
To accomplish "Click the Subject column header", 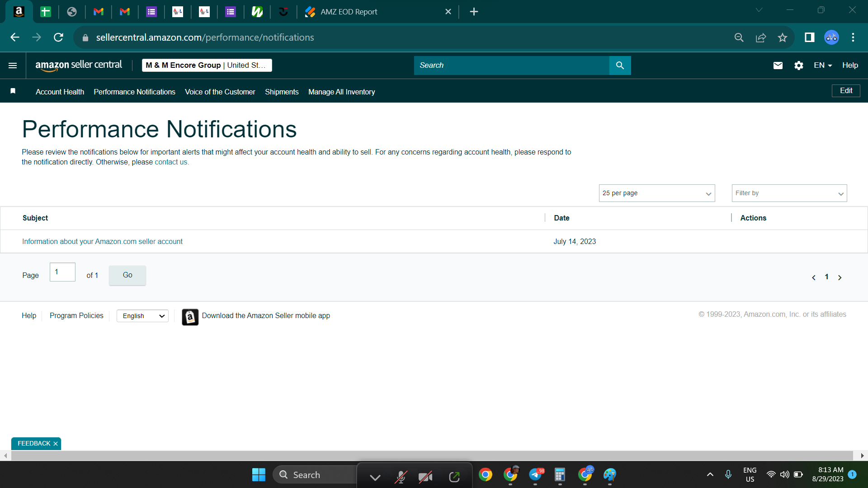I will pos(35,218).
